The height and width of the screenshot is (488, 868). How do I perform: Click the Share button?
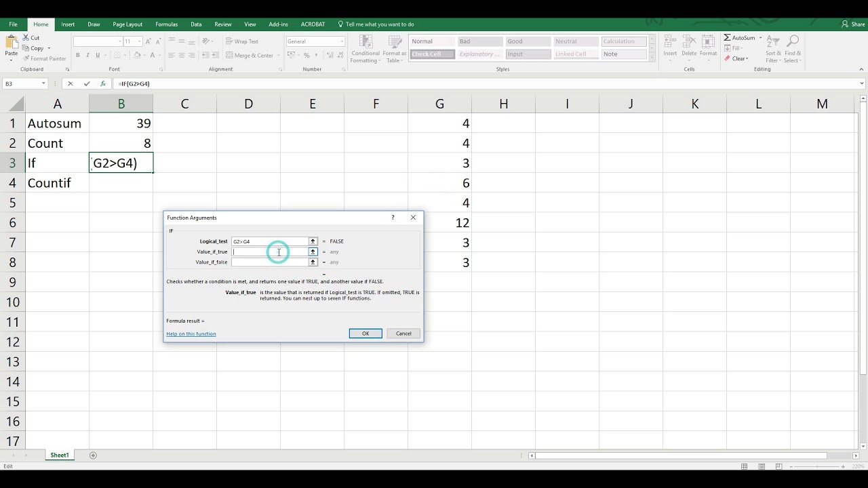tap(853, 24)
